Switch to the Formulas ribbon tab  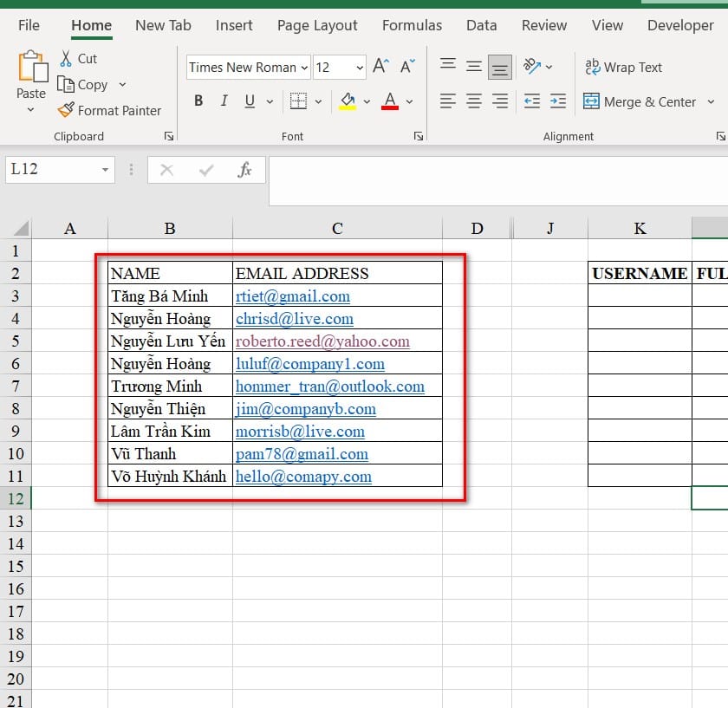412,26
